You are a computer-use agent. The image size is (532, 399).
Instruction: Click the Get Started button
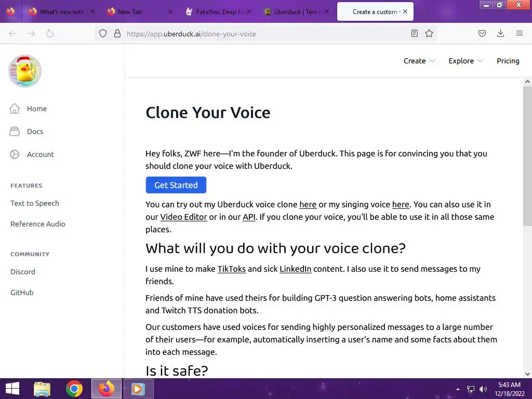[176, 185]
